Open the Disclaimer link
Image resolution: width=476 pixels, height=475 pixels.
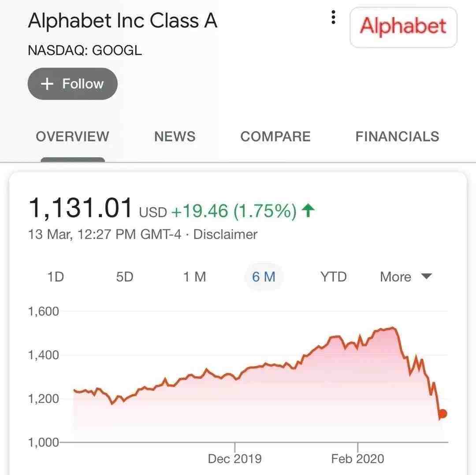coord(225,234)
